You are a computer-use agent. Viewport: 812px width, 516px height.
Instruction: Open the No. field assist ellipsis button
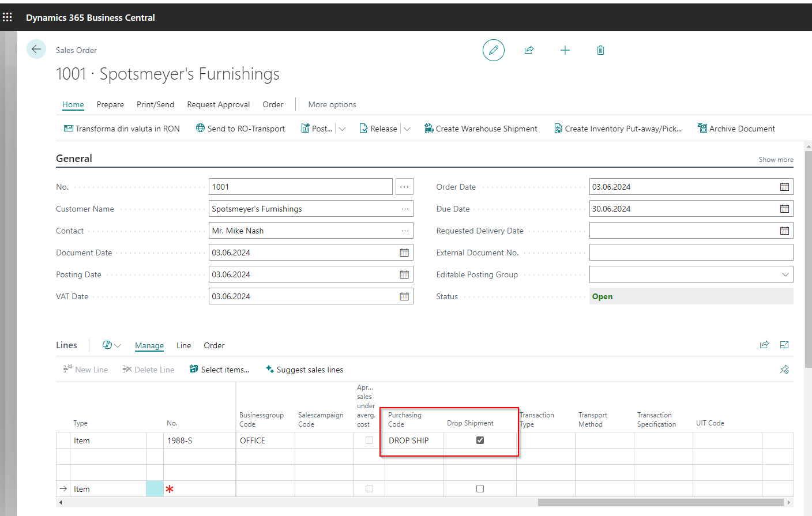click(x=404, y=187)
